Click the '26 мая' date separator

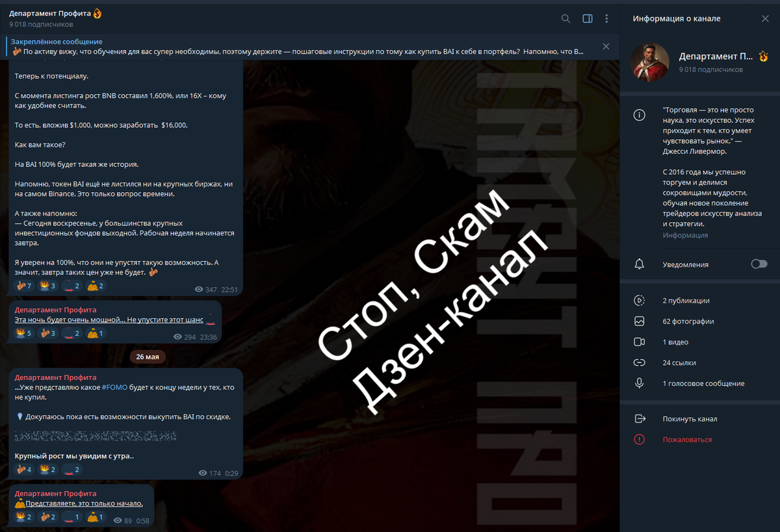(x=148, y=357)
